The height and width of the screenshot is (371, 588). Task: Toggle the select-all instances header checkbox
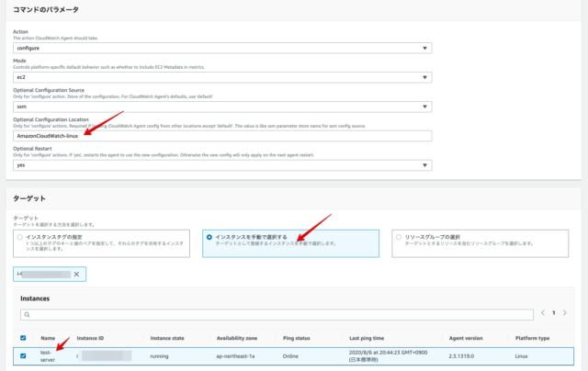coord(23,338)
